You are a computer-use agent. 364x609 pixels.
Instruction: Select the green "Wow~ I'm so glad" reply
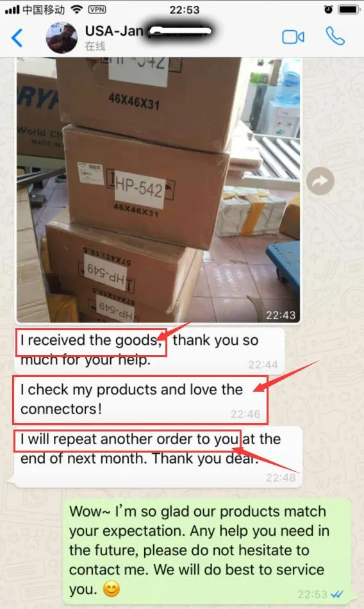206,550
